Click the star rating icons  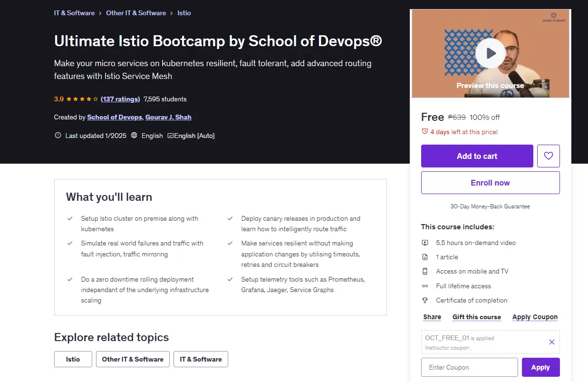click(82, 99)
